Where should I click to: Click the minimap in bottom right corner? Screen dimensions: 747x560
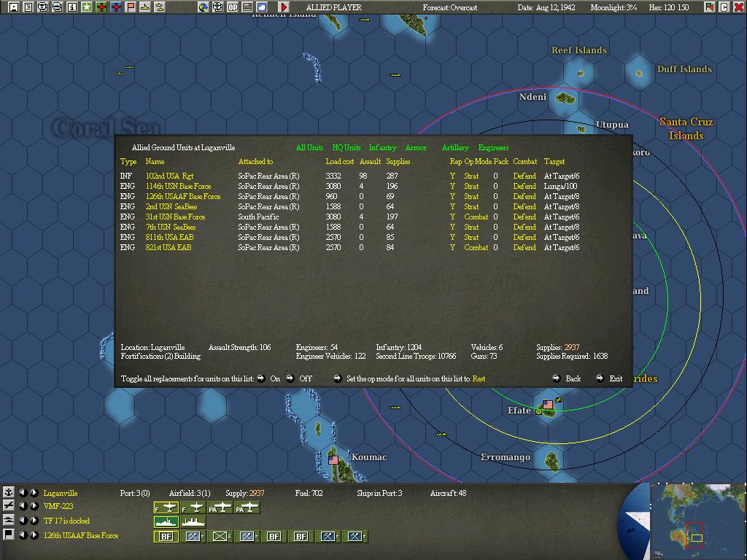698,521
